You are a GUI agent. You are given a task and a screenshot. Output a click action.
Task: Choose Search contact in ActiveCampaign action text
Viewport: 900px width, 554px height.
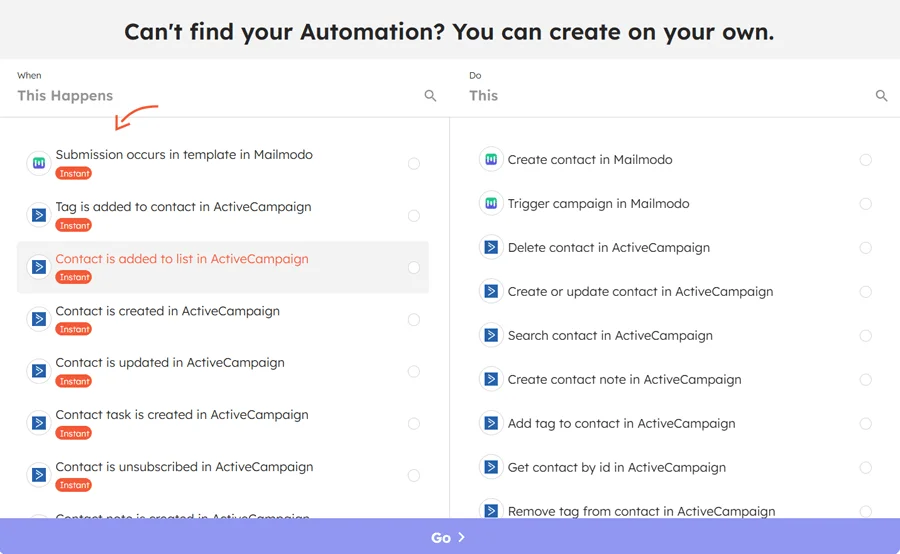[x=610, y=336]
